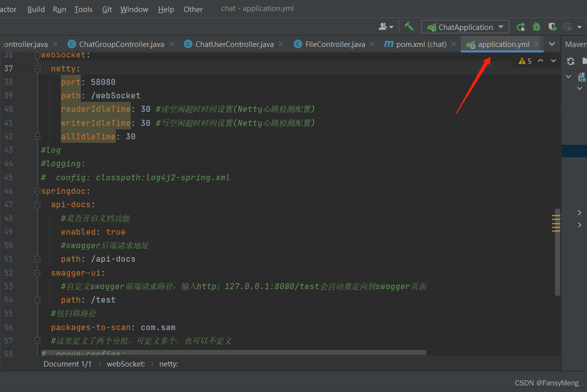Toggle the collapsed region marker on line 42
Screen dimensions: 587x392
(37, 135)
